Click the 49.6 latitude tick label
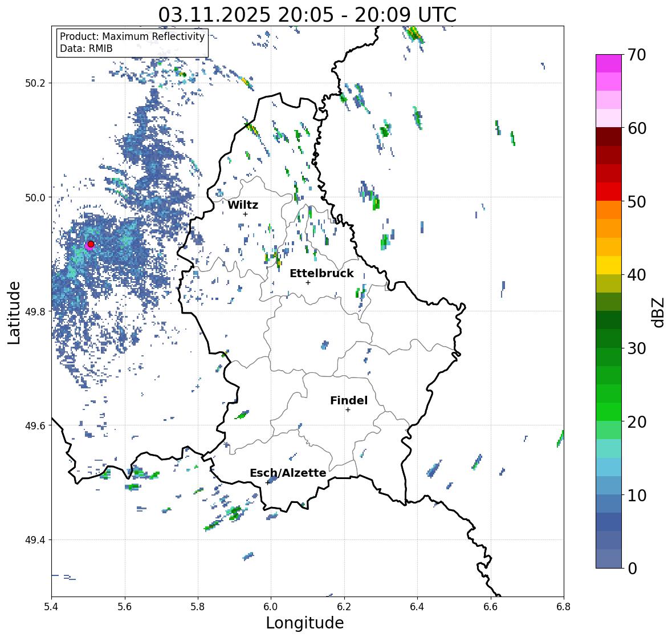This screenshot has height=637, width=672. (35, 425)
